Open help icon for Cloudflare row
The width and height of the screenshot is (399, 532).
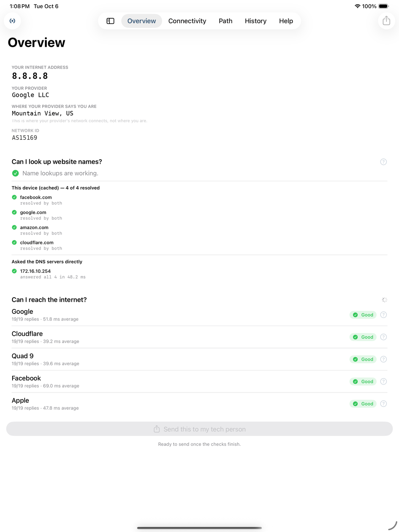(383, 337)
